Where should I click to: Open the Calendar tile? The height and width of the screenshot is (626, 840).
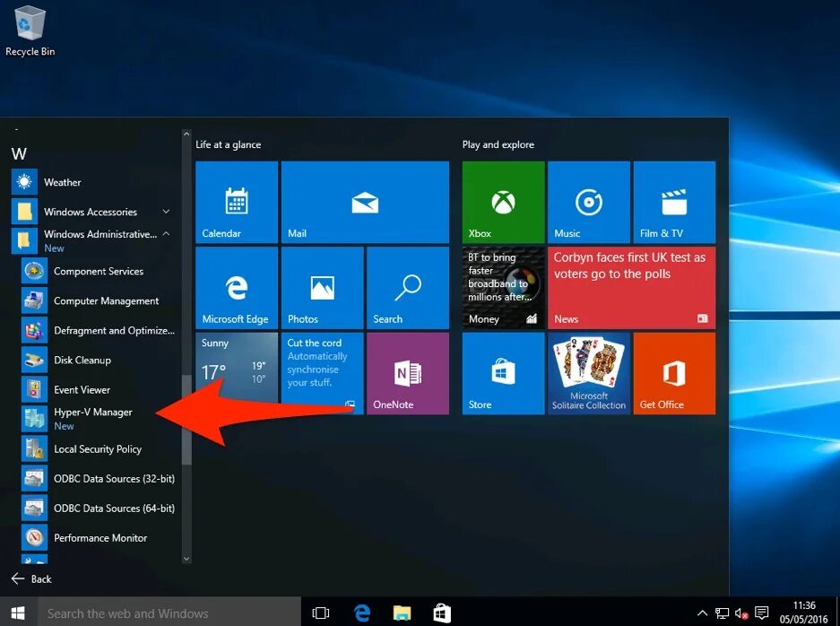[x=237, y=202]
